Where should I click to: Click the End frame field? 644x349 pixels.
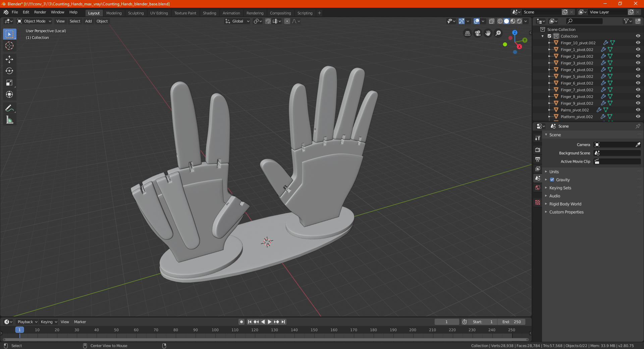[x=511, y=322]
